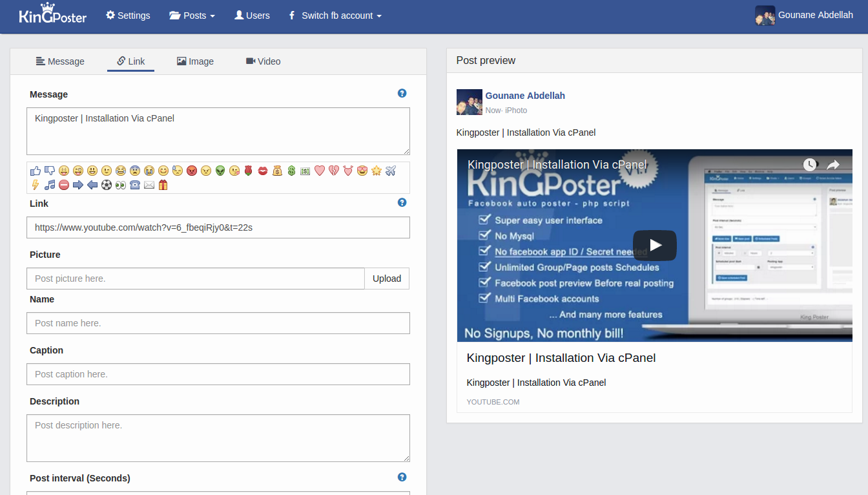Image resolution: width=868 pixels, height=495 pixels.
Task: Insert the eyes emoji
Action: (121, 185)
